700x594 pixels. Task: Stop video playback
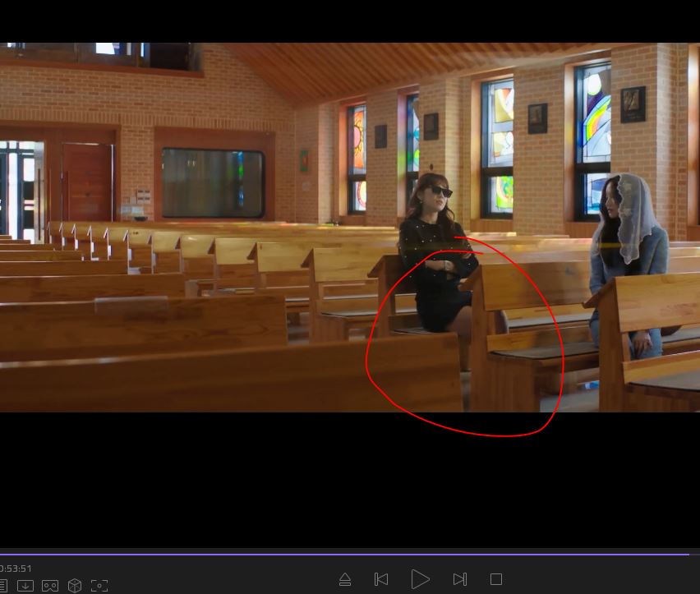point(496,579)
